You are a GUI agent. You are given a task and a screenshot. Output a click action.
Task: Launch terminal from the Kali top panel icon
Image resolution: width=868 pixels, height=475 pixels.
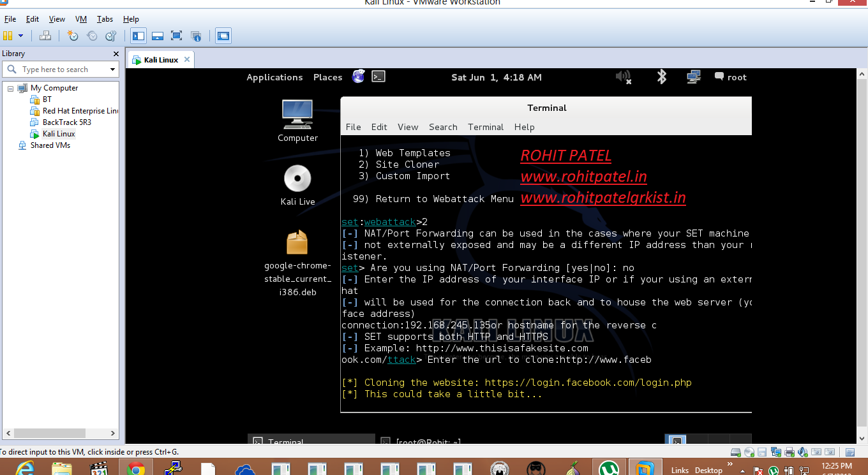coord(378,77)
